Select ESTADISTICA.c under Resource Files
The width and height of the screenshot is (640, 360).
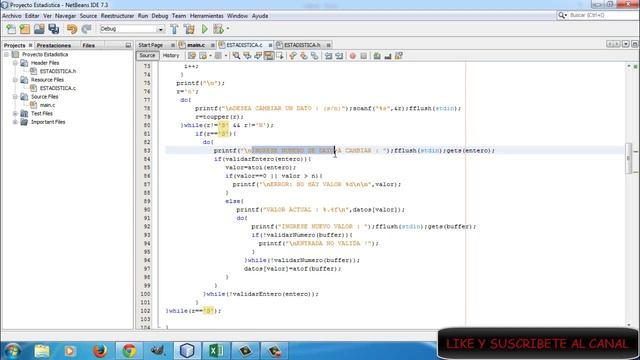click(x=58, y=88)
